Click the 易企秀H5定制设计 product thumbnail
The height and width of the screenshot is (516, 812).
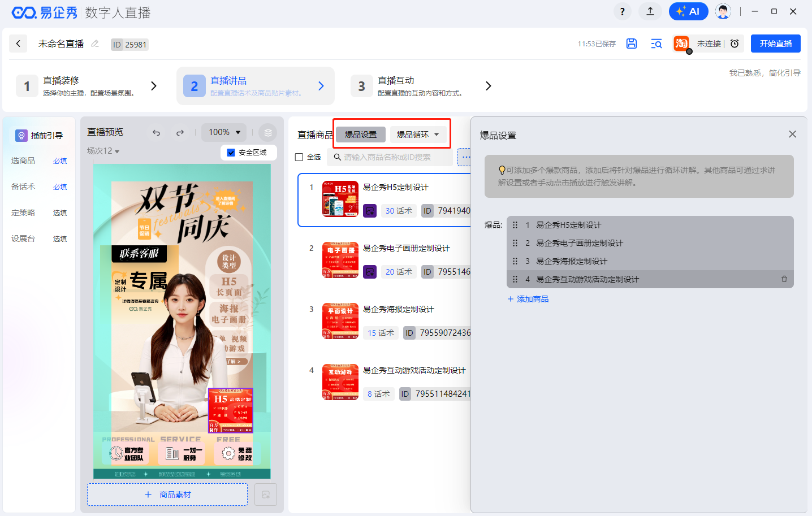coord(340,199)
